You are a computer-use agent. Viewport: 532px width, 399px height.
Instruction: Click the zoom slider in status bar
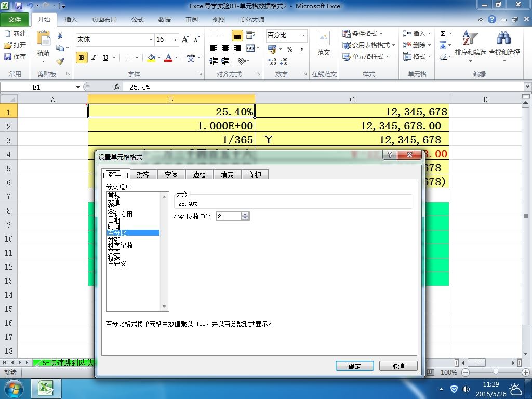pyautogui.click(x=495, y=372)
